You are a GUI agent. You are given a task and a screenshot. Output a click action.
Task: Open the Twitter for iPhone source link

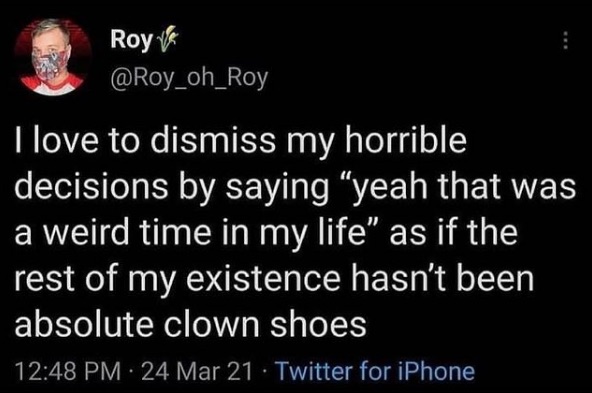(376, 371)
